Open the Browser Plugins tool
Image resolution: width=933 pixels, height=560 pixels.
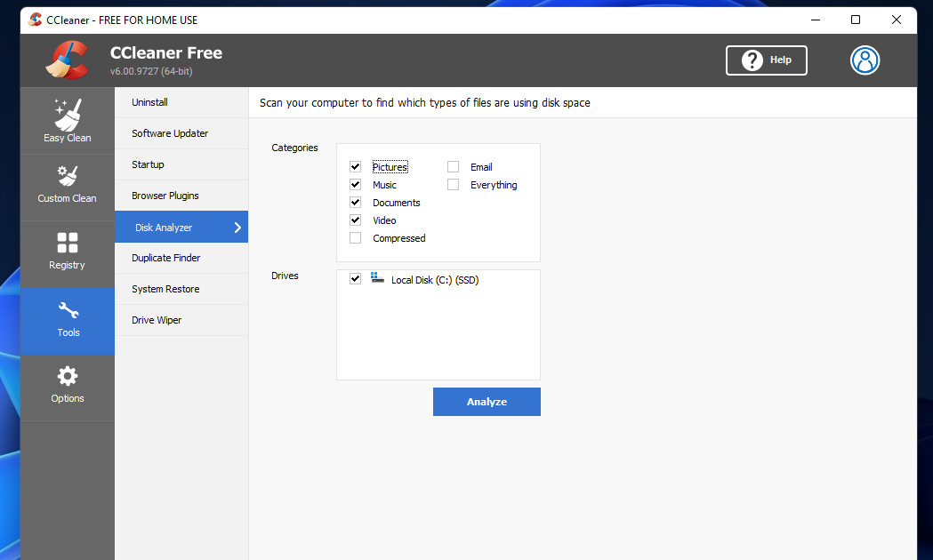coord(181,196)
